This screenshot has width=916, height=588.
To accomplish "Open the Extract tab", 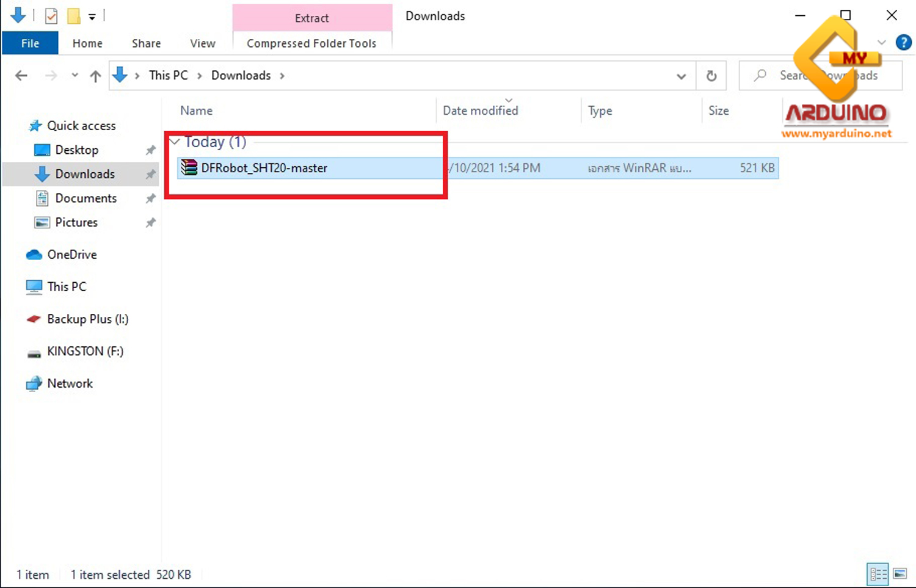I will 311,18.
